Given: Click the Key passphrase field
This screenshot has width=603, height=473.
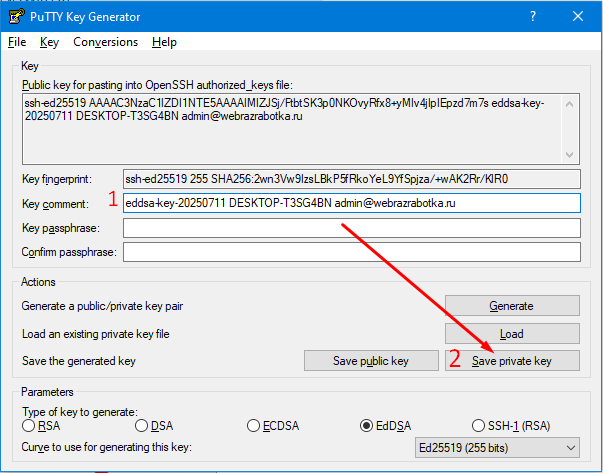Looking at the screenshot, I should tap(350, 228).
